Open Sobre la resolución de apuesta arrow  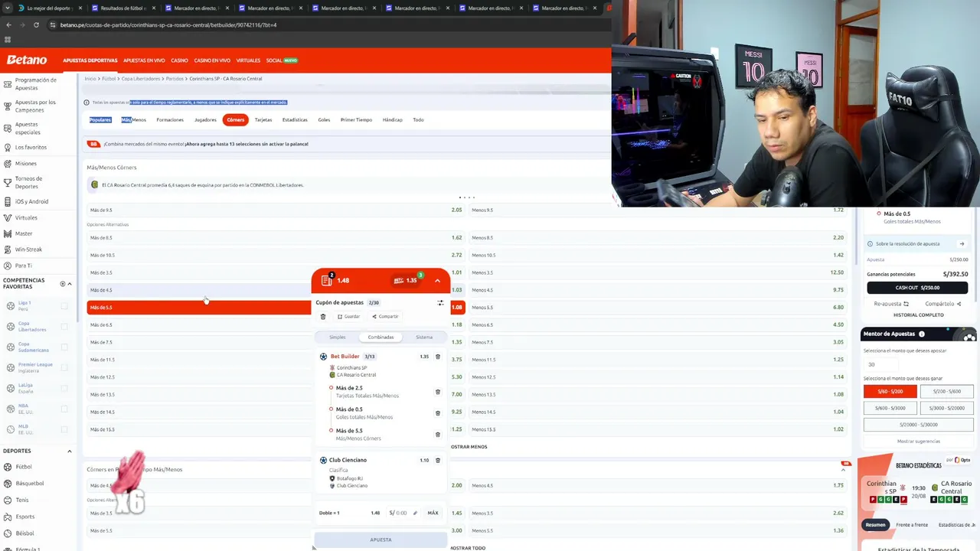[x=962, y=244]
